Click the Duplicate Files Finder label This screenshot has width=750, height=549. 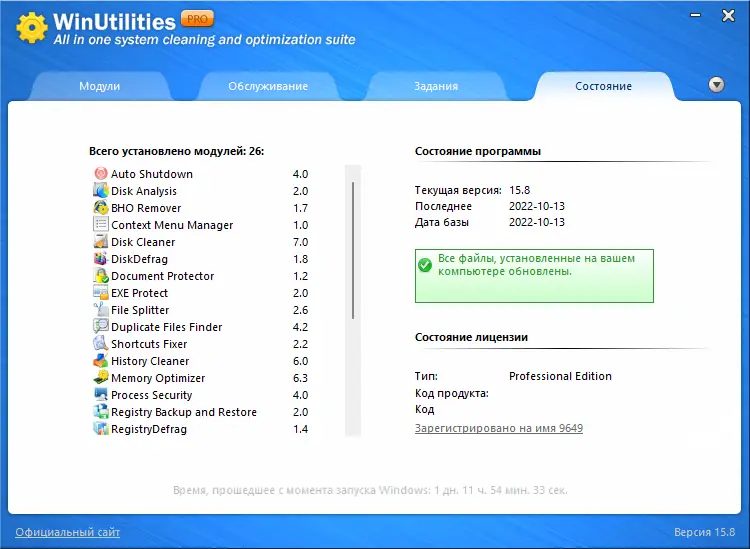click(167, 327)
